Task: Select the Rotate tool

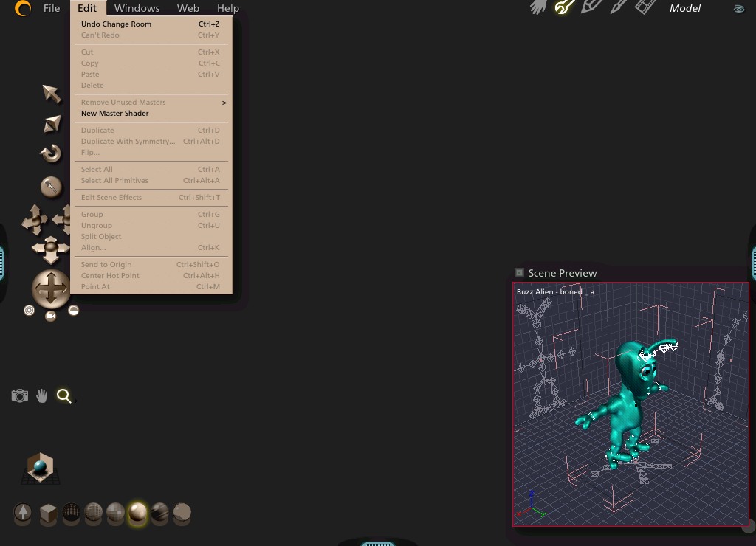Action: click(x=51, y=153)
